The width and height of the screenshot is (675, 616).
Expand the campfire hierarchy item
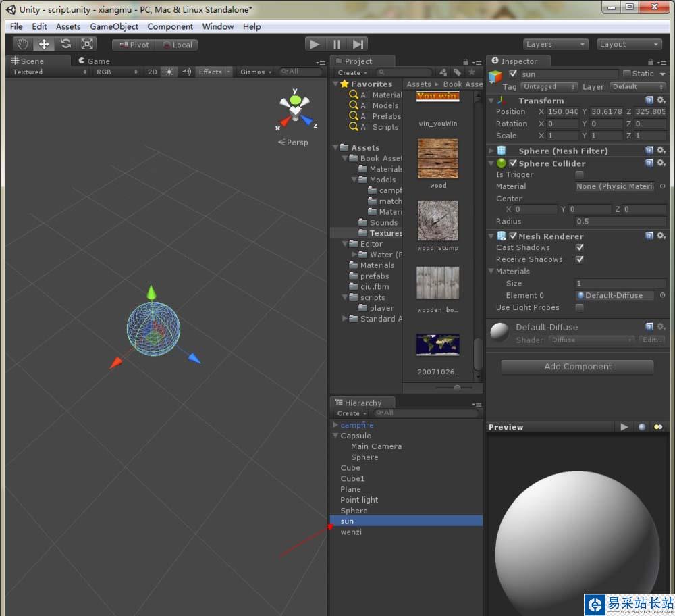pos(335,425)
